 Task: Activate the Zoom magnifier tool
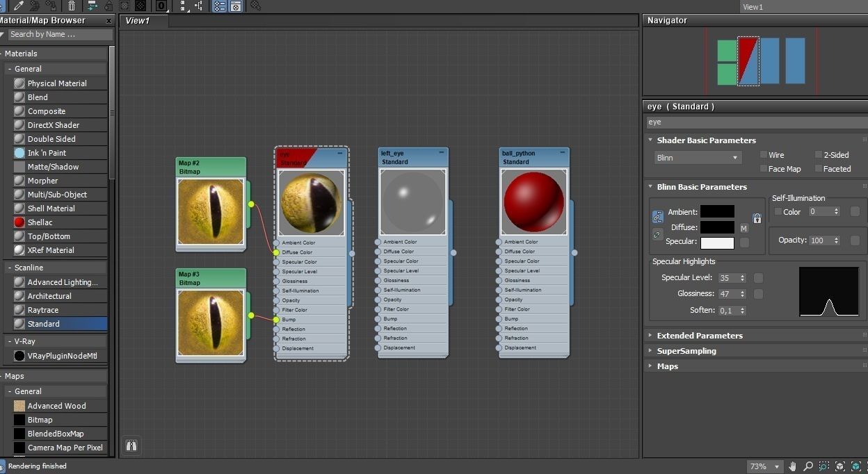coord(808,466)
